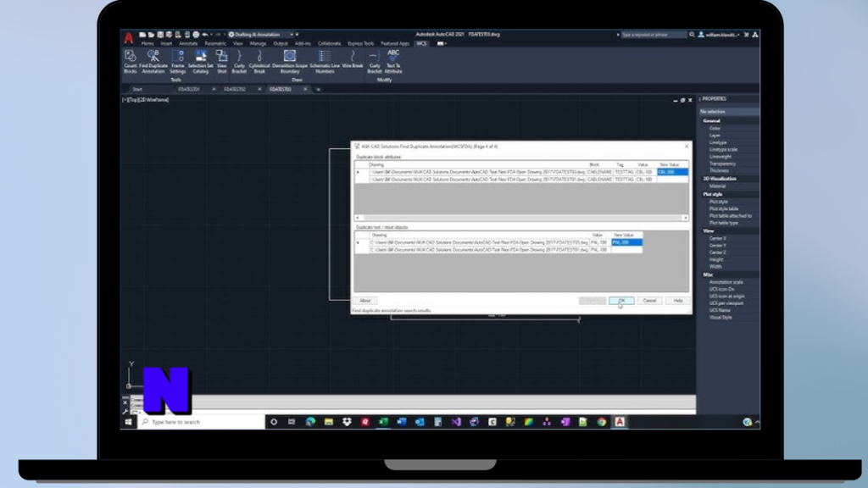Click the Cancel button in dialog

coord(649,301)
